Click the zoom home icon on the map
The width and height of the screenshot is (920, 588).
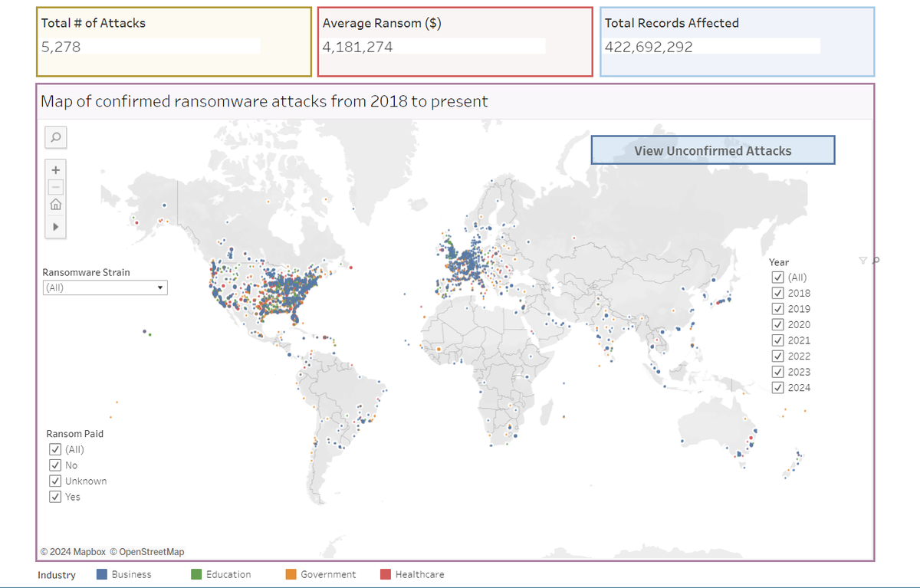point(54,204)
